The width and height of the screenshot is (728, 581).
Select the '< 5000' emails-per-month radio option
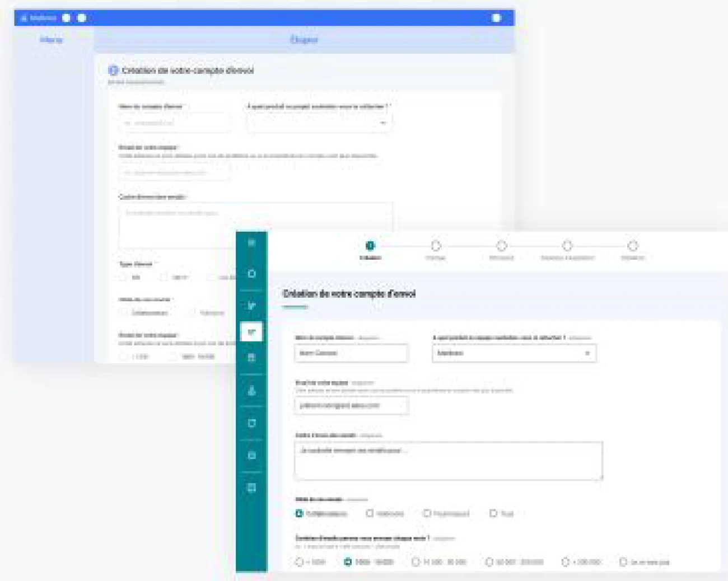click(299, 562)
